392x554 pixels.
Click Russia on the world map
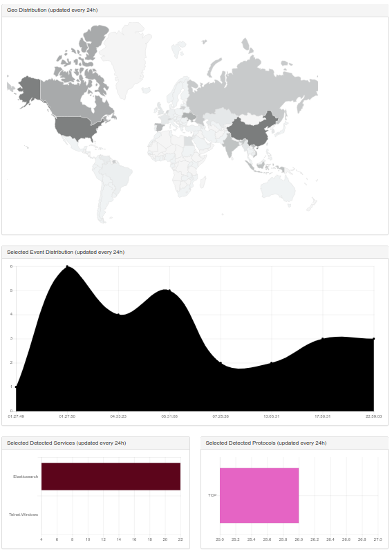click(248, 92)
